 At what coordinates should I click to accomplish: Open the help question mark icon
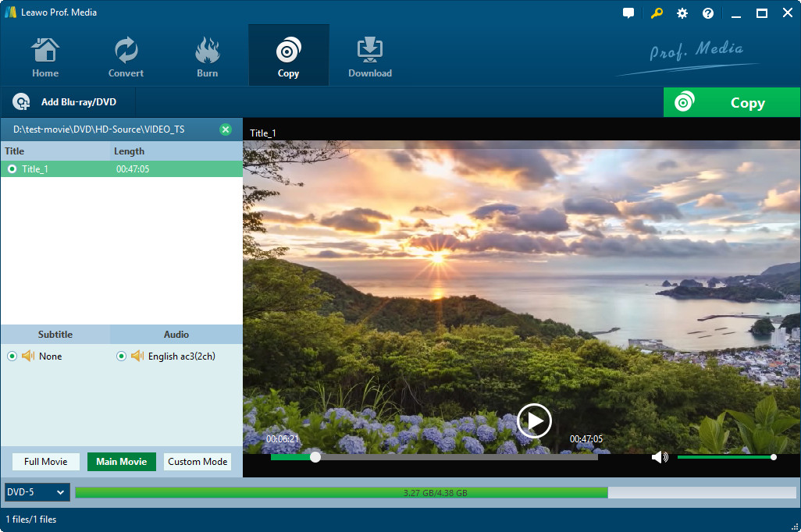(x=708, y=13)
